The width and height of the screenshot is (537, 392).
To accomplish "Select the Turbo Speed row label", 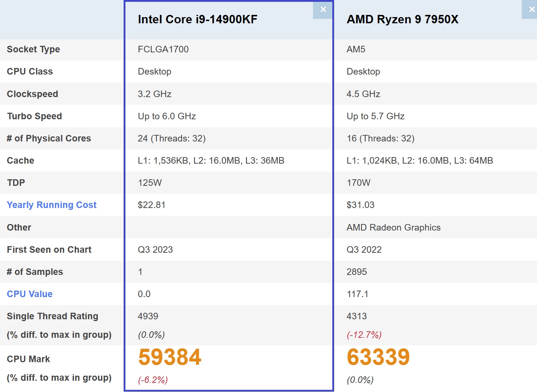I will coord(35,116).
